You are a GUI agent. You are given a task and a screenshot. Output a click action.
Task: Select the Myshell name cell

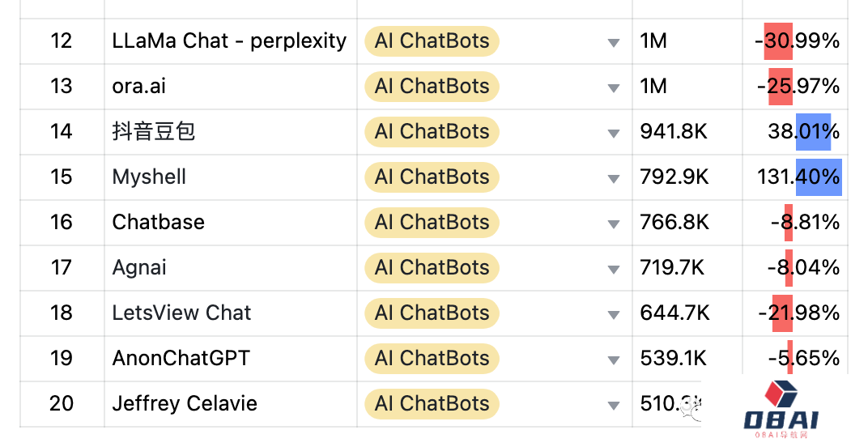[x=231, y=177]
